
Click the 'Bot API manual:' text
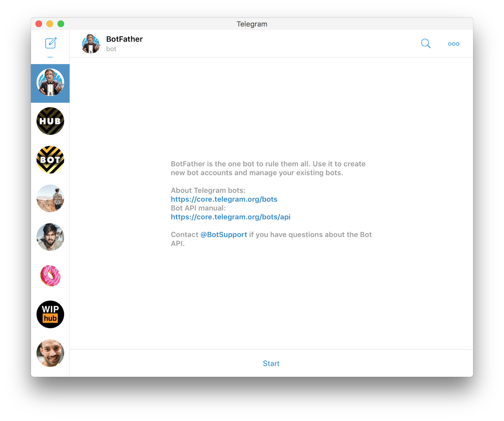point(198,208)
